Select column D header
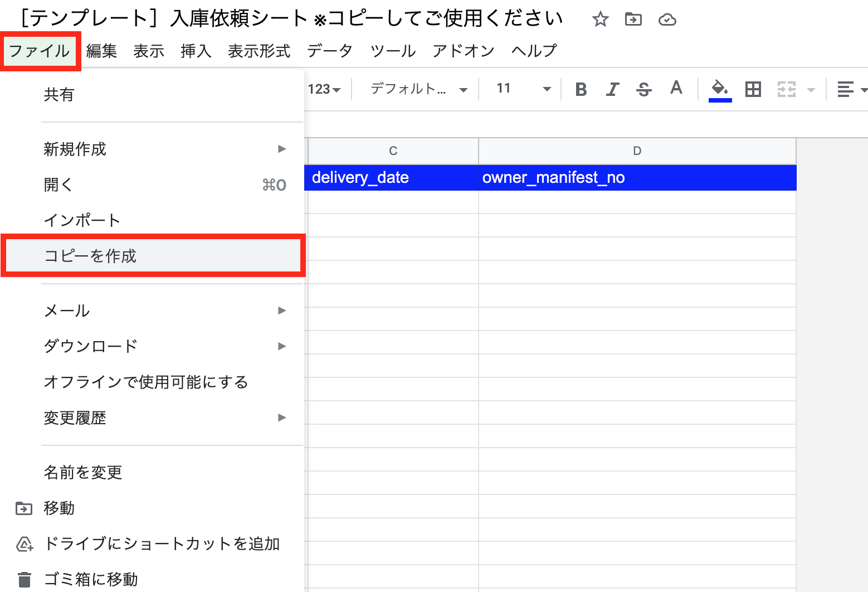Viewport: 868px width, 592px height. [x=637, y=151]
